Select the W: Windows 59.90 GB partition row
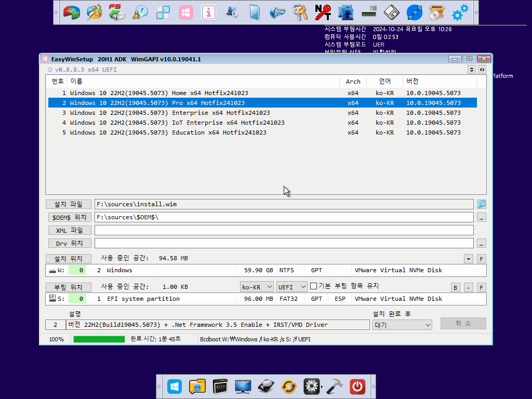532x399 pixels. pyautogui.click(x=265, y=270)
